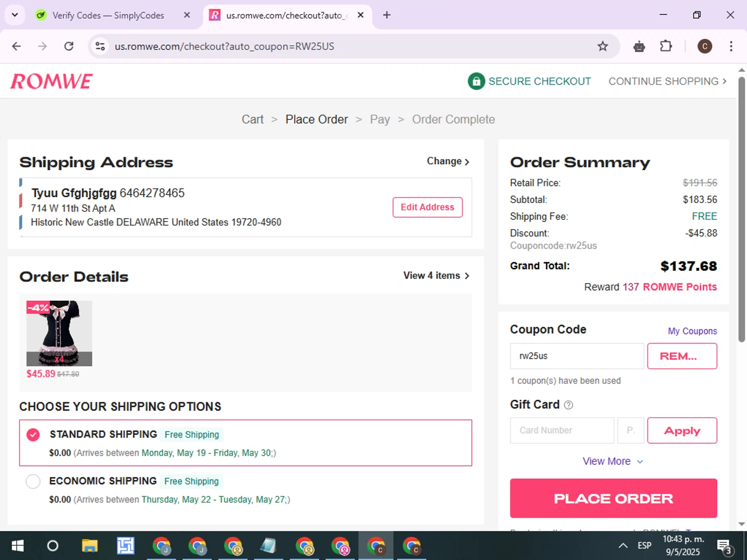
Task: Click the gift card PIN field
Action: click(630, 431)
